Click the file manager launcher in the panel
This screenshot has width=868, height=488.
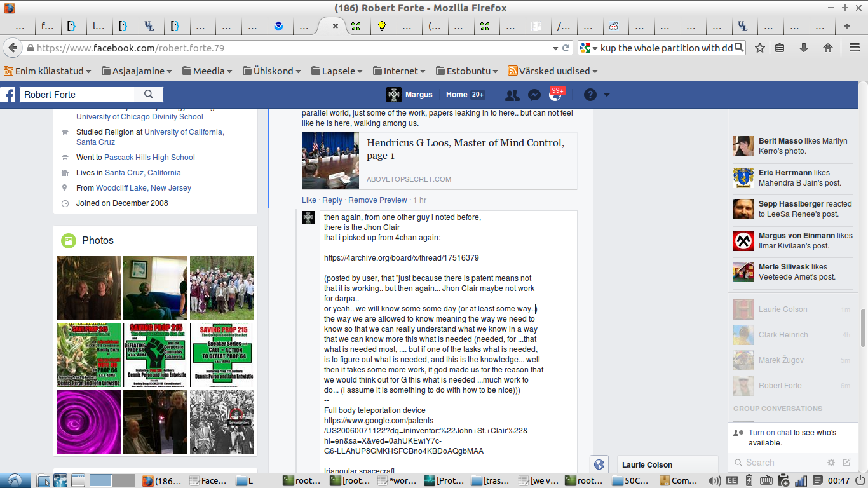(x=43, y=481)
